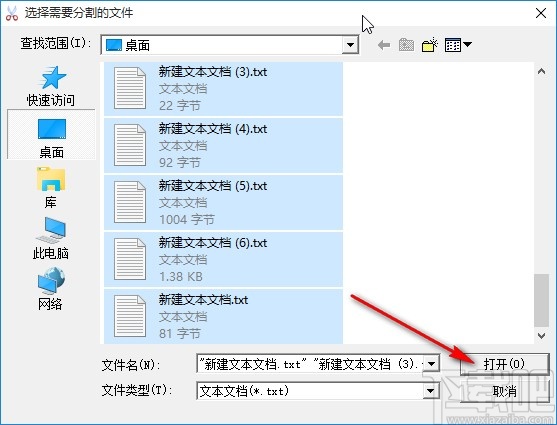This screenshot has width=557, height=425.
Task: Click the file list scrollbar down arrow
Action: (x=541, y=335)
